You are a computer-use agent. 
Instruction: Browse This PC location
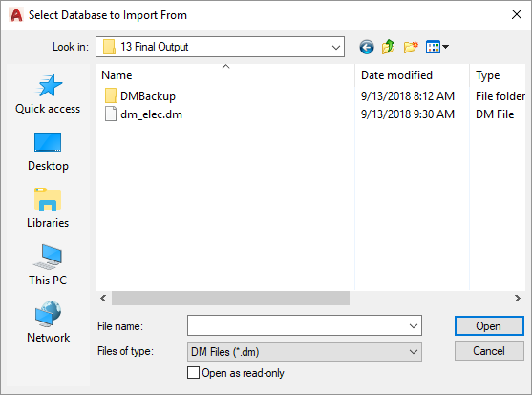[x=48, y=265]
